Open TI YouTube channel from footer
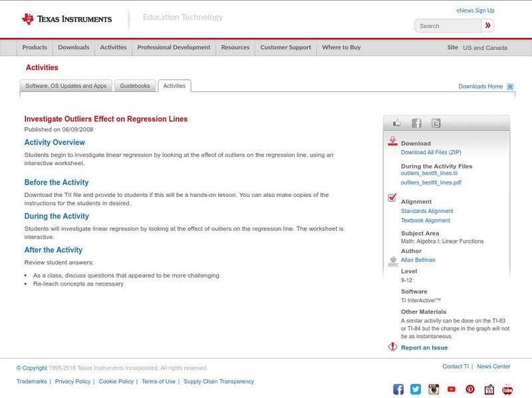Viewport: 532px width, 398px height. (452, 389)
